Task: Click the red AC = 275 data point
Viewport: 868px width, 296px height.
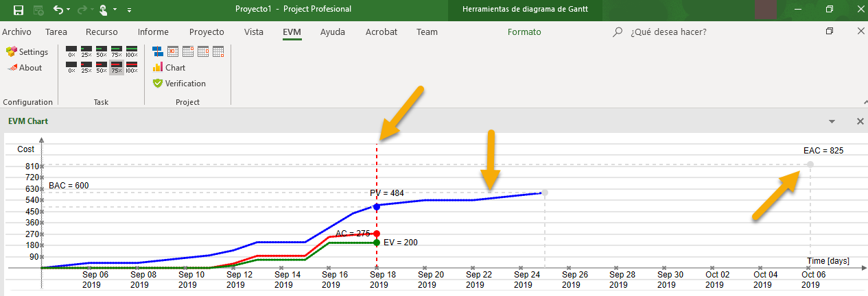Action: (x=376, y=234)
